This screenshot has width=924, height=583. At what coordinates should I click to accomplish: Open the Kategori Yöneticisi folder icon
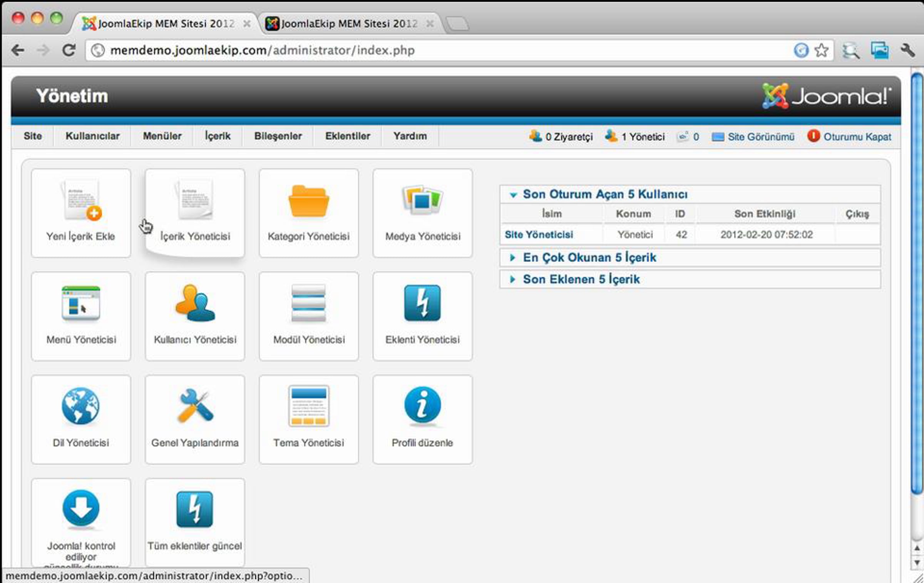coord(309,201)
